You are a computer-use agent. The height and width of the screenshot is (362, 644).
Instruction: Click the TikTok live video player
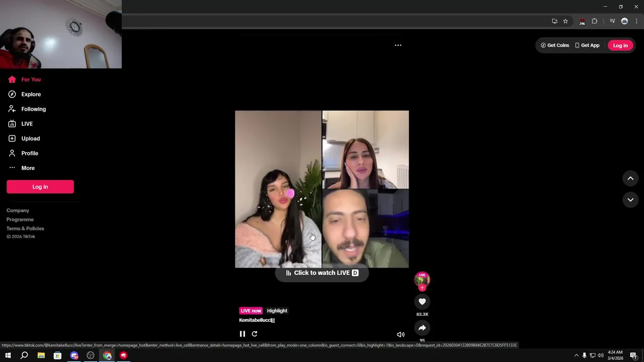pos(322,189)
